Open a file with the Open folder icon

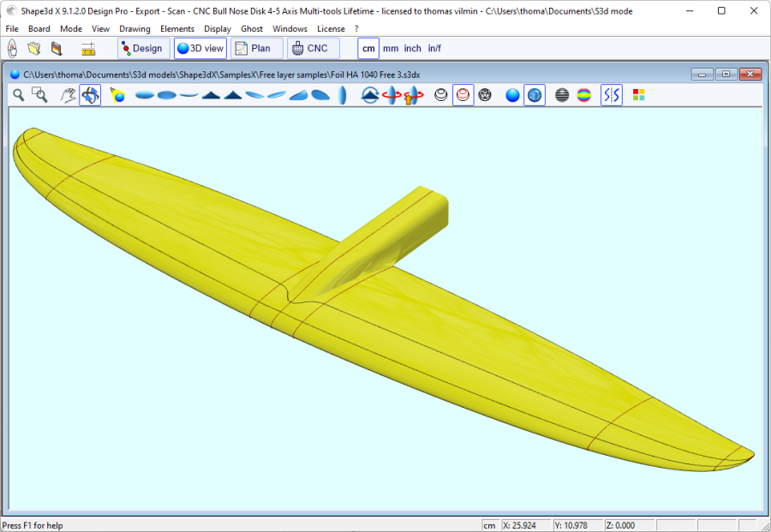(x=34, y=48)
